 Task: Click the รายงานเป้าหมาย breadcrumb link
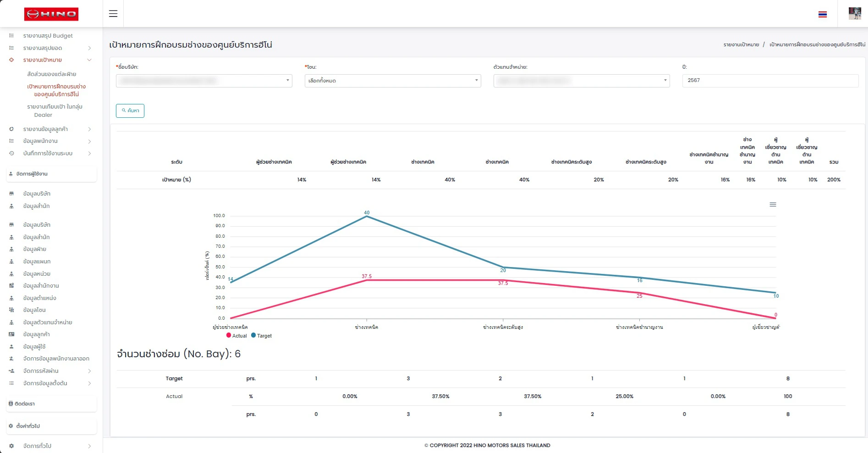(741, 45)
